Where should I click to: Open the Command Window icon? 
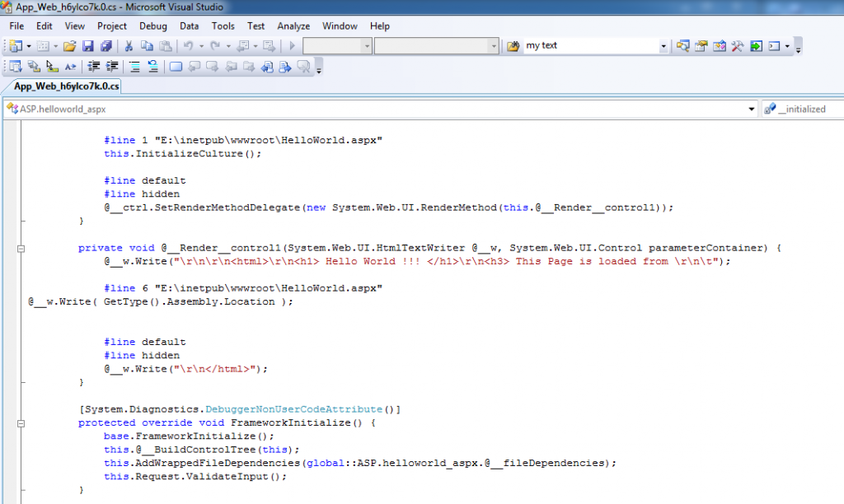[773, 45]
